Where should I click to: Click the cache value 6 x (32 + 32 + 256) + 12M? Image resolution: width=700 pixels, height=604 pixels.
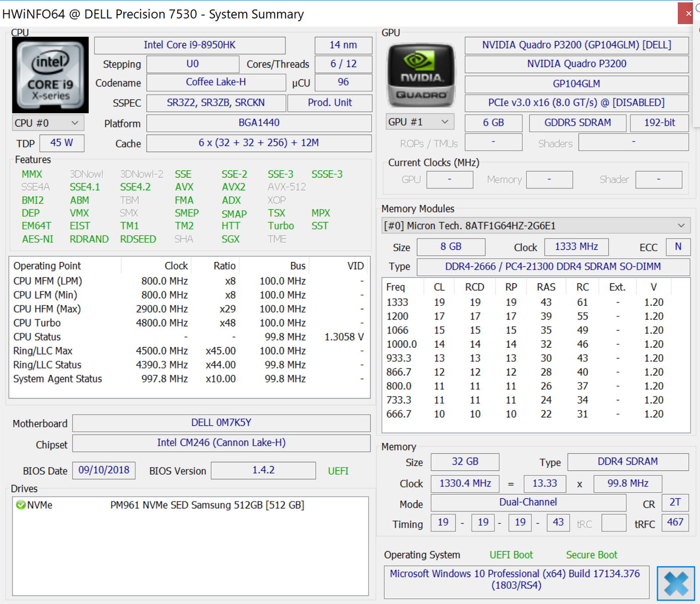(259, 143)
